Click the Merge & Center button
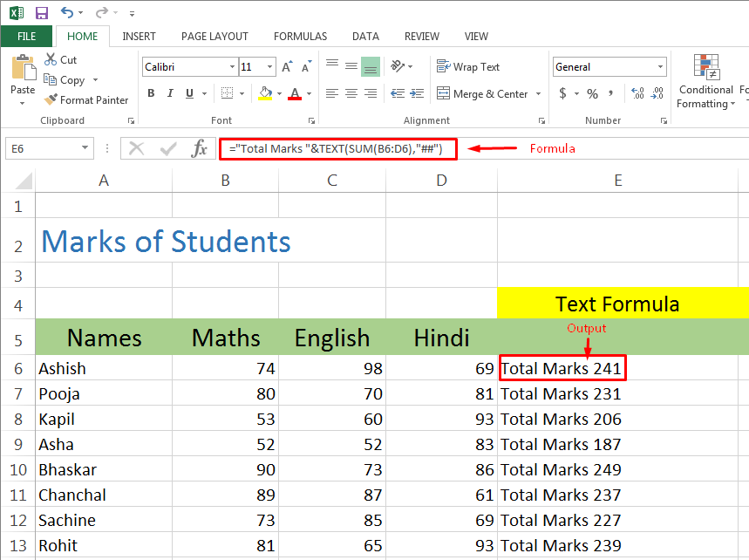The height and width of the screenshot is (560, 749). click(x=482, y=93)
